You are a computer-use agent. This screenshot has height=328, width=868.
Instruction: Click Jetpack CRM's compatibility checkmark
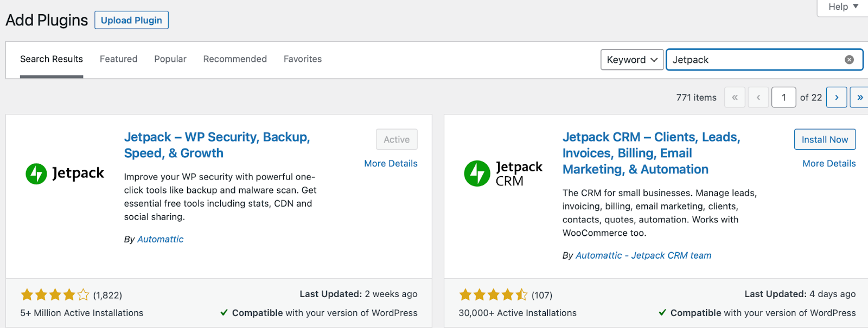(x=662, y=313)
